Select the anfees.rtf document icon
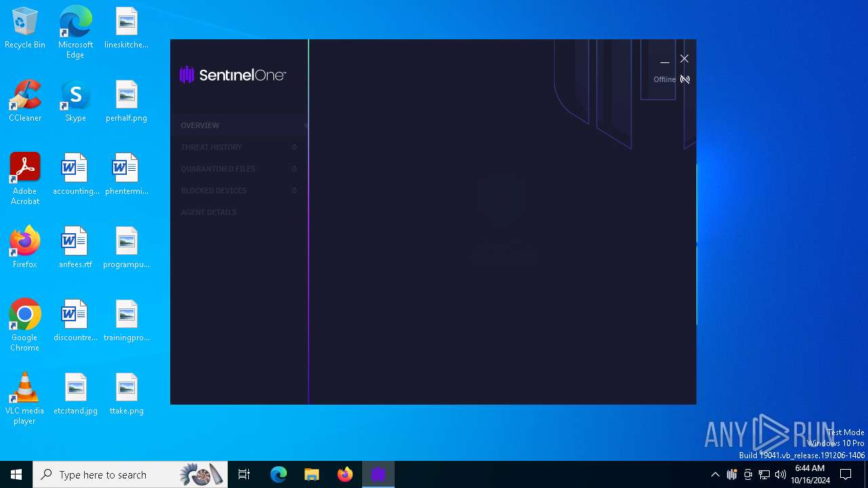This screenshot has width=868, height=488. (75, 248)
